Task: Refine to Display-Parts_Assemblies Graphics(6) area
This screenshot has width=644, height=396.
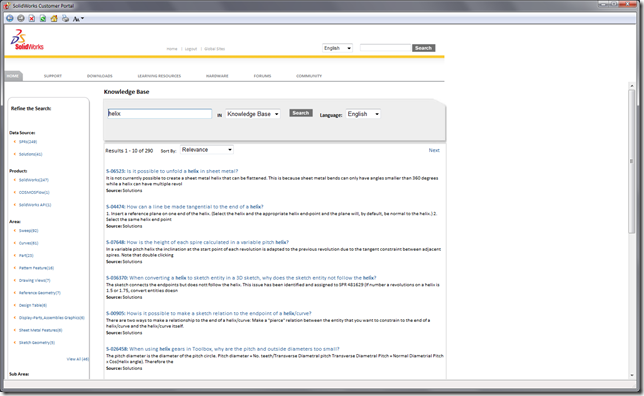Action: pyautogui.click(x=51, y=318)
